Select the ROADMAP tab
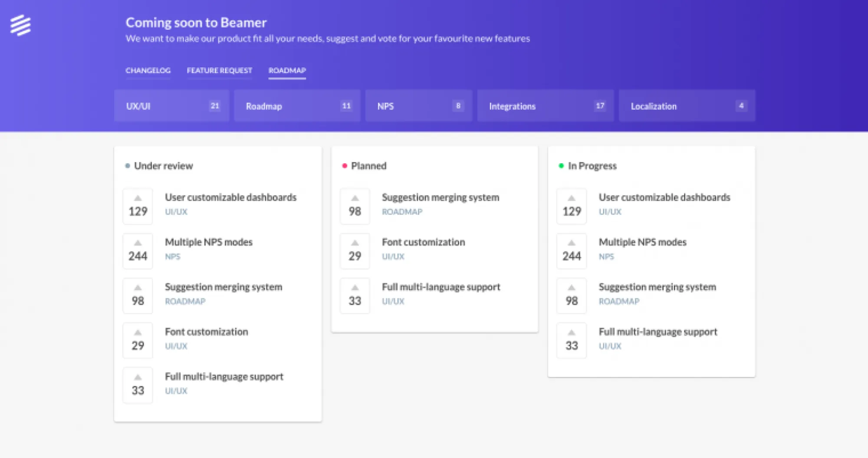Screen dimensions: 868x458 click(287, 71)
